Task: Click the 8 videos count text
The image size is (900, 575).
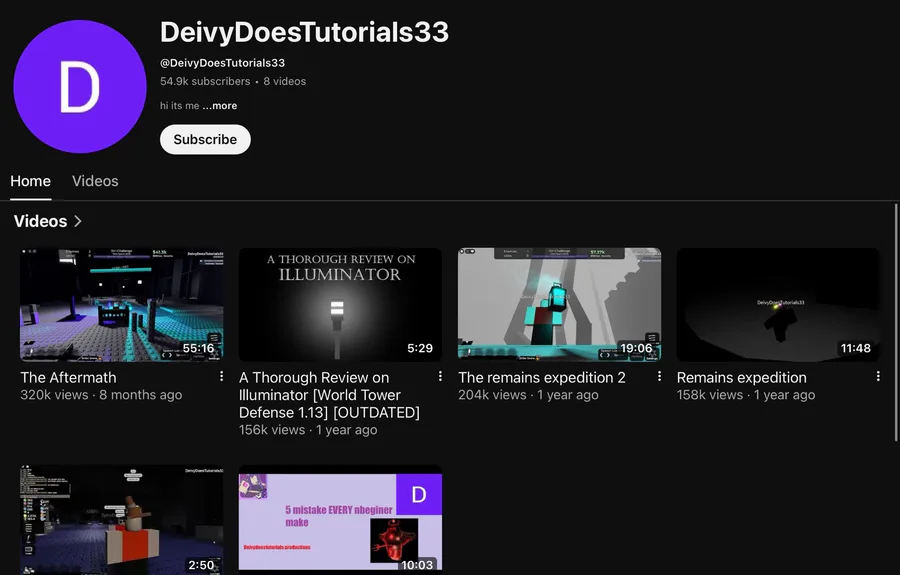Action: point(285,81)
